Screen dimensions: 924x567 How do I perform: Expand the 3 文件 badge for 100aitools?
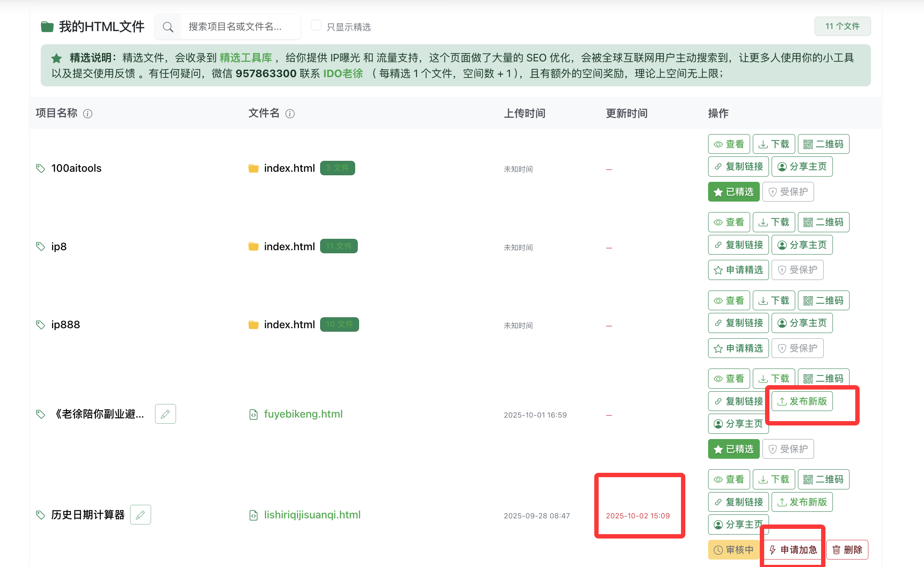pos(337,168)
